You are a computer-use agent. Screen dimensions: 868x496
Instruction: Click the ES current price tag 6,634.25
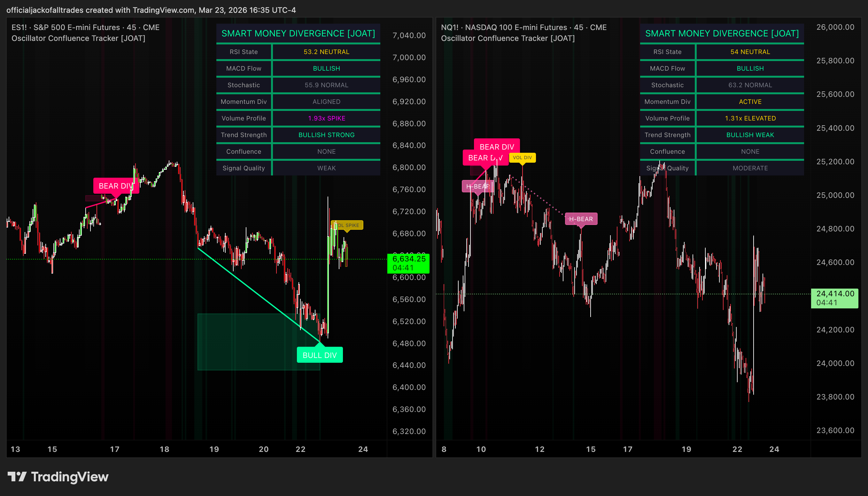coord(408,263)
